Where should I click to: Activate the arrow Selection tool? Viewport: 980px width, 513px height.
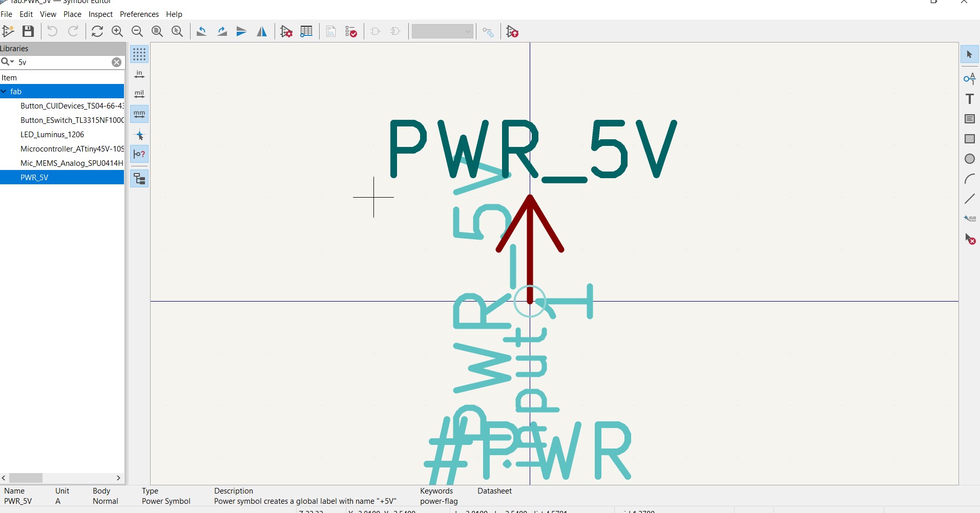[x=969, y=54]
